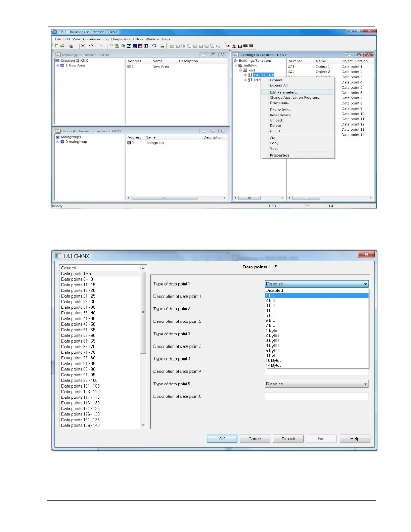The width and height of the screenshot is (411, 532).
Task: Select Data points 6 - 10 in the list
Action: click(99, 279)
